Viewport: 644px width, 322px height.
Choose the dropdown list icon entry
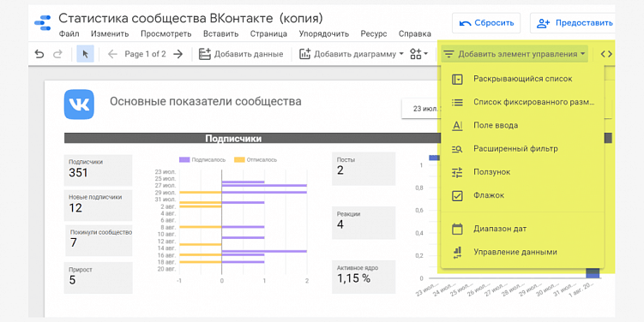(x=457, y=79)
